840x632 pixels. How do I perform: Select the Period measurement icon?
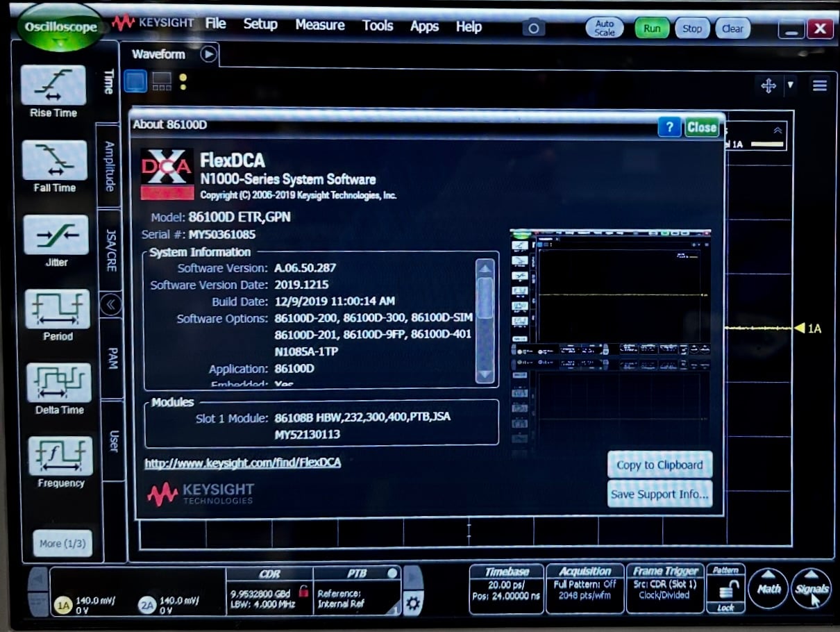coord(58,309)
